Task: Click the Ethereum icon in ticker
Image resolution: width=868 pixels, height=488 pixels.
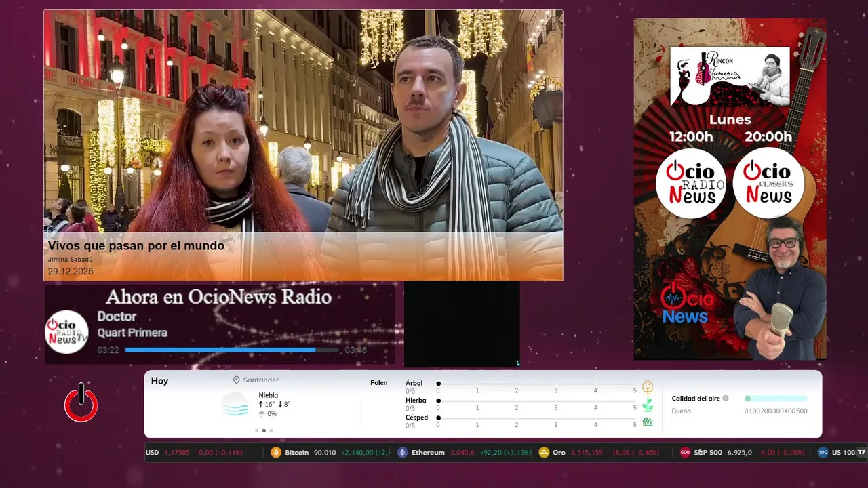Action: (403, 453)
